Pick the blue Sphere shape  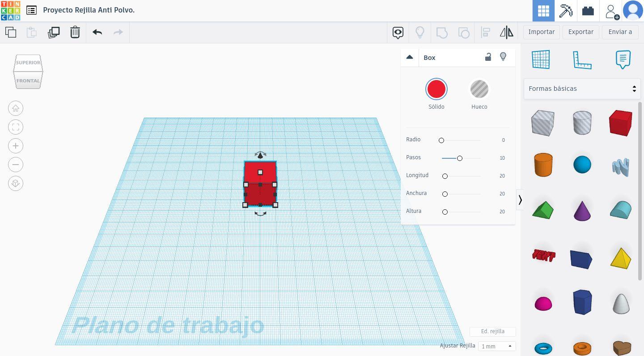tap(582, 165)
